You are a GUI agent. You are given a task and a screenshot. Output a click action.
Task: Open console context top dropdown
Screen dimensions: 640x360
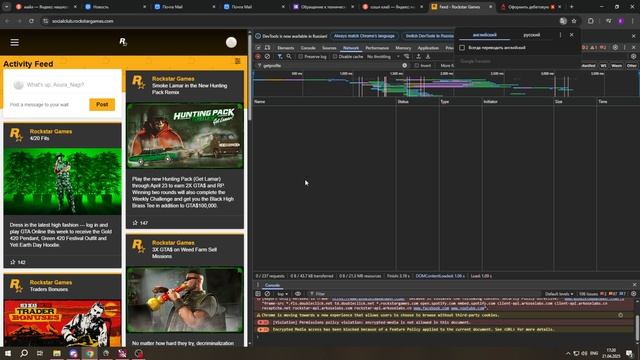[282, 293]
